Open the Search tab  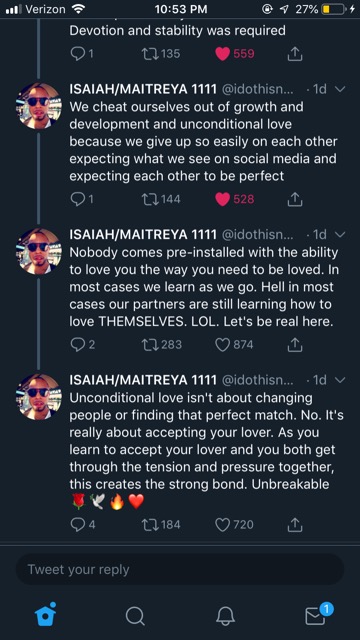[135, 615]
